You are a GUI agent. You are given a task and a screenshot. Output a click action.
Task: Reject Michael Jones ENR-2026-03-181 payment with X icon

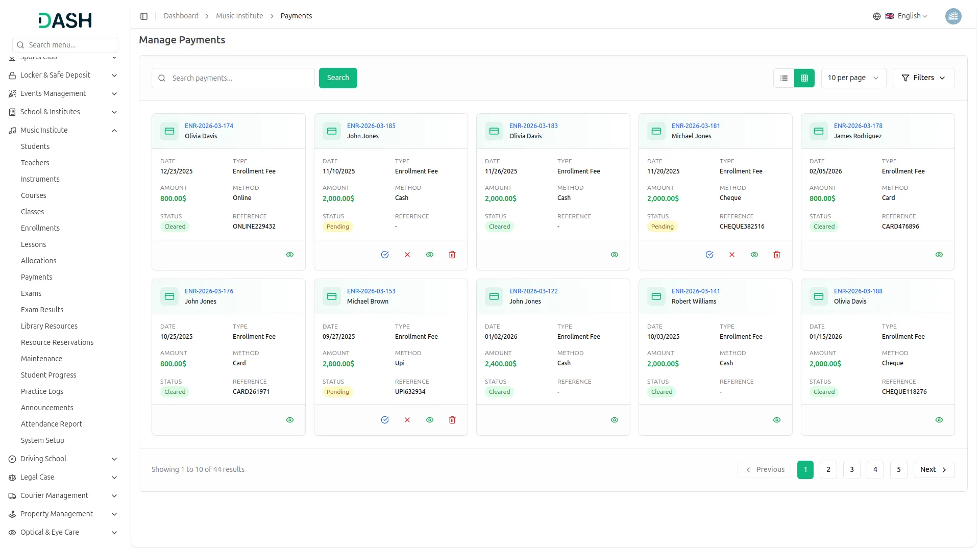(732, 255)
